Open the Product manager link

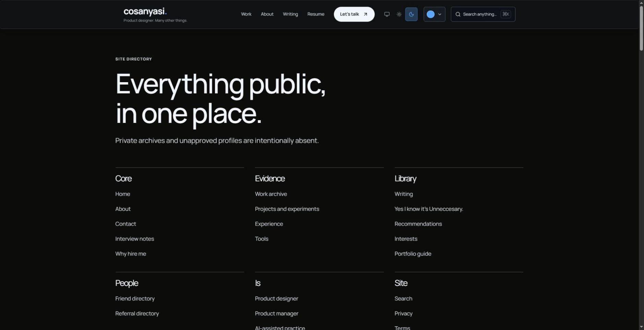tap(276, 314)
